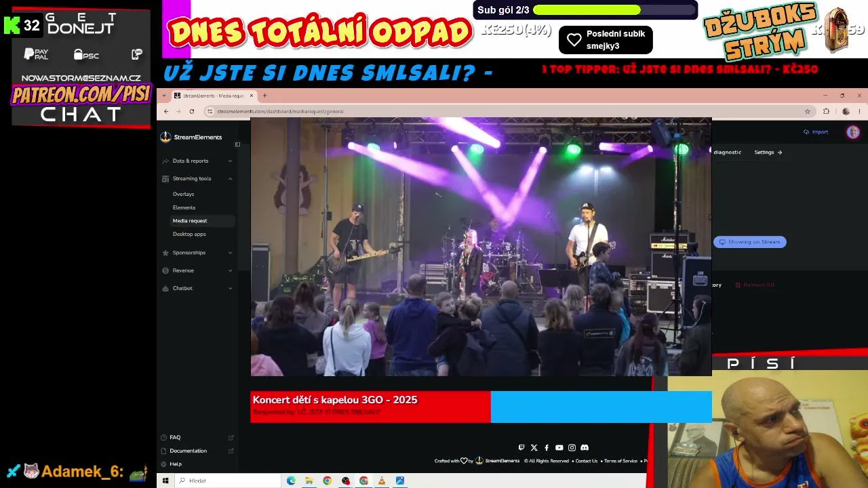868x488 pixels.
Task: Collapse the sidebar with the panel icon
Action: [237, 144]
